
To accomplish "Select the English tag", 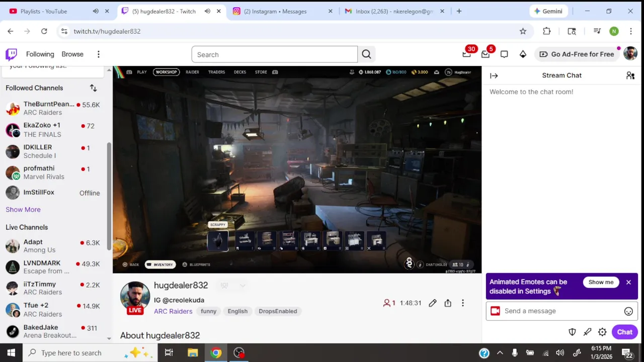I will click(237, 311).
